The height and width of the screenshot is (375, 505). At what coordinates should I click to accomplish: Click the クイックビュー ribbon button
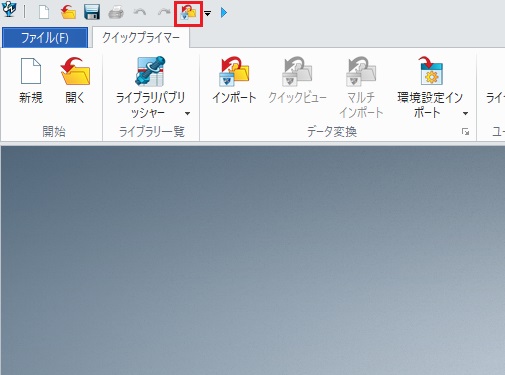point(297,80)
